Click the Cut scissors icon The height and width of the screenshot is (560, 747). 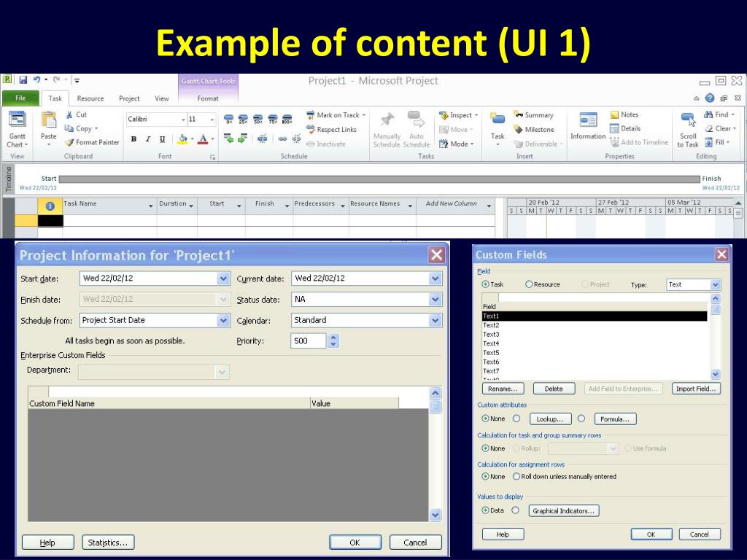pos(69,114)
